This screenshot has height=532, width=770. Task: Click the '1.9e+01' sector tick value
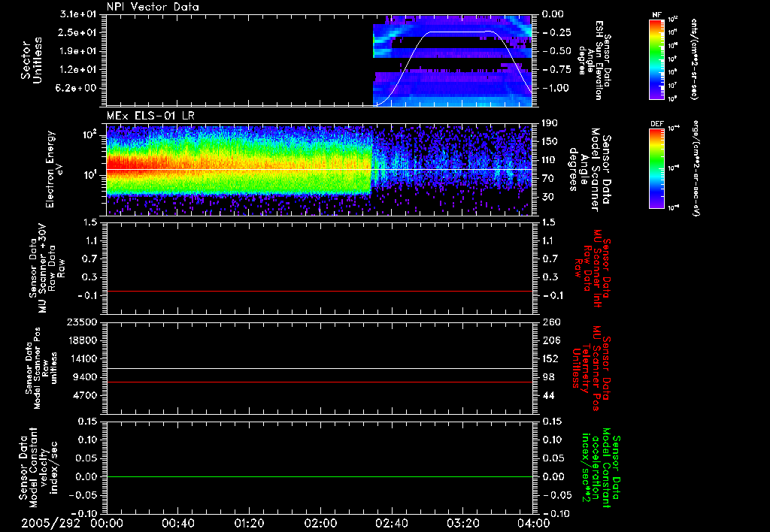pos(77,51)
